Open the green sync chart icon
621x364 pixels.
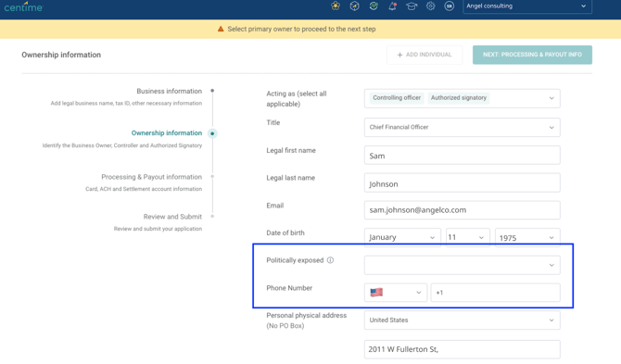point(374,6)
